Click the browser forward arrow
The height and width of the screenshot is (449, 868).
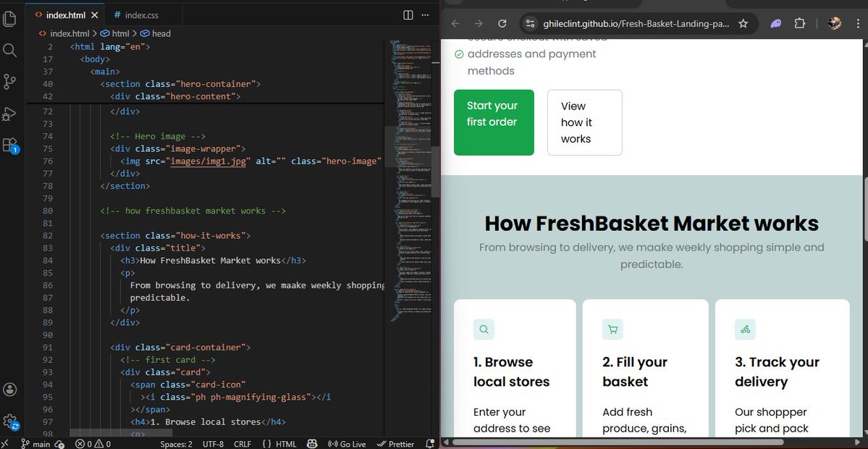(479, 23)
